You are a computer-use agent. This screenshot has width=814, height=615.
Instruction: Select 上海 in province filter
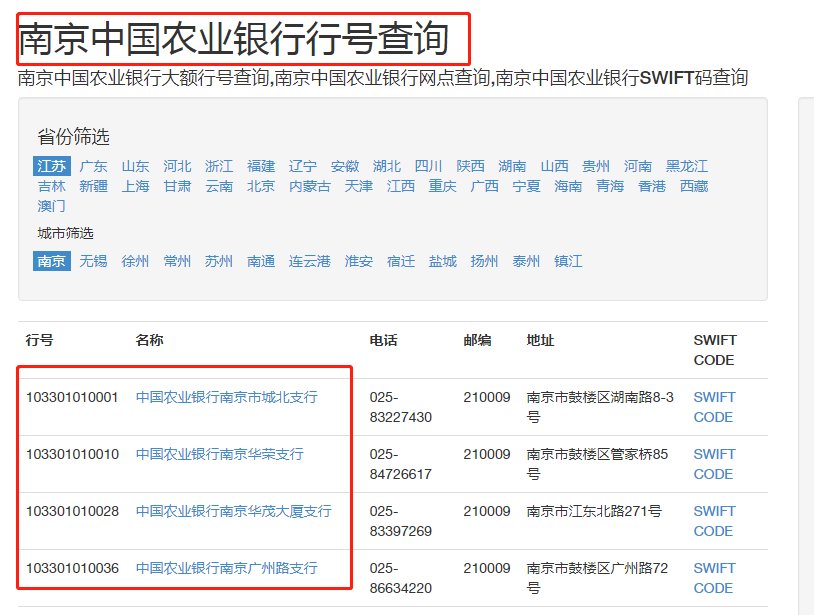135,186
